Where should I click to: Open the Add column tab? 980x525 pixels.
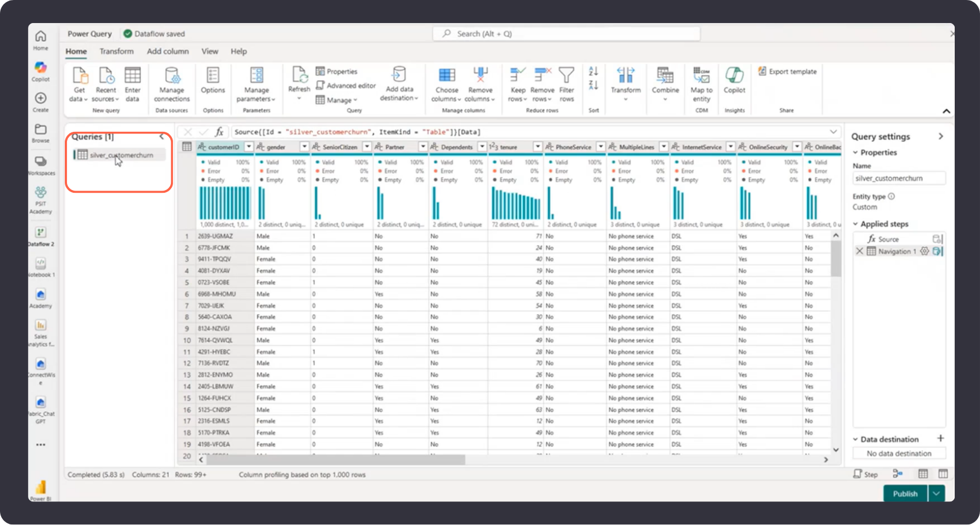[x=168, y=51]
